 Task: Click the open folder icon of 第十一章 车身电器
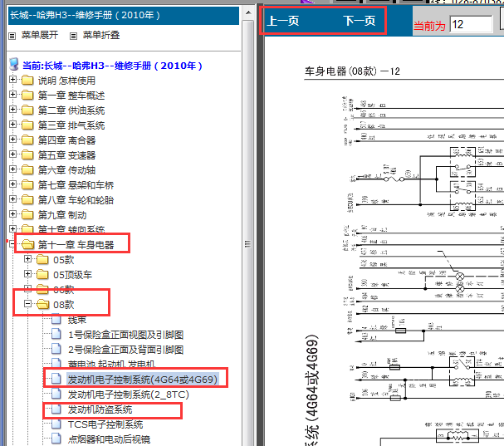click(x=28, y=245)
